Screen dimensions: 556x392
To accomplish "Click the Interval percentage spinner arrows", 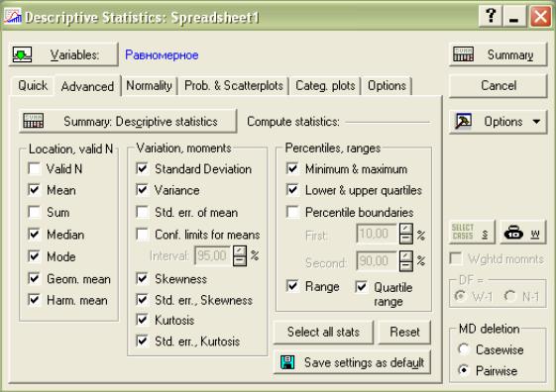I will point(240,255).
